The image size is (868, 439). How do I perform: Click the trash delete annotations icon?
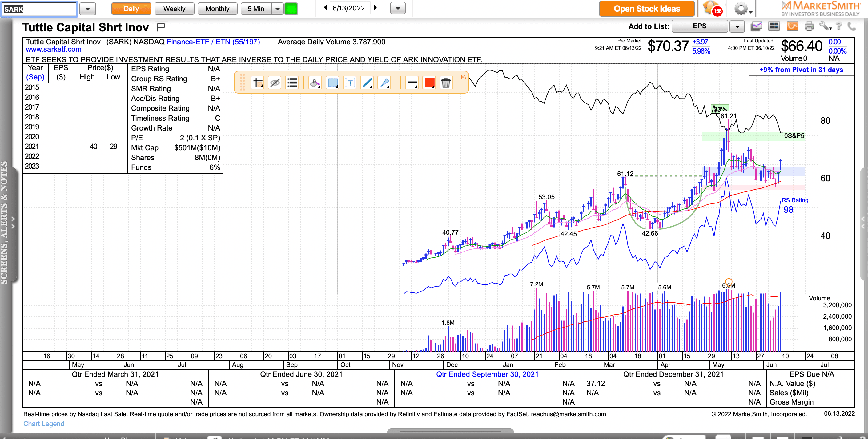[446, 83]
